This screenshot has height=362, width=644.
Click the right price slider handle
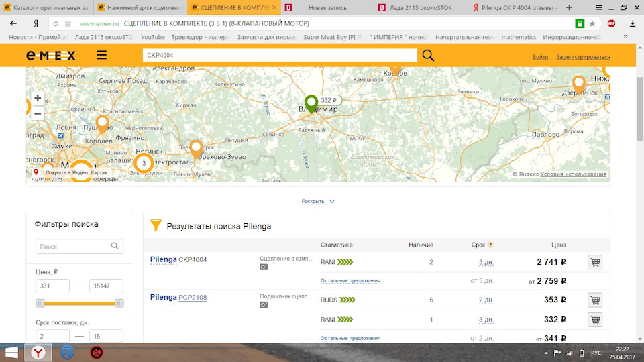click(119, 303)
